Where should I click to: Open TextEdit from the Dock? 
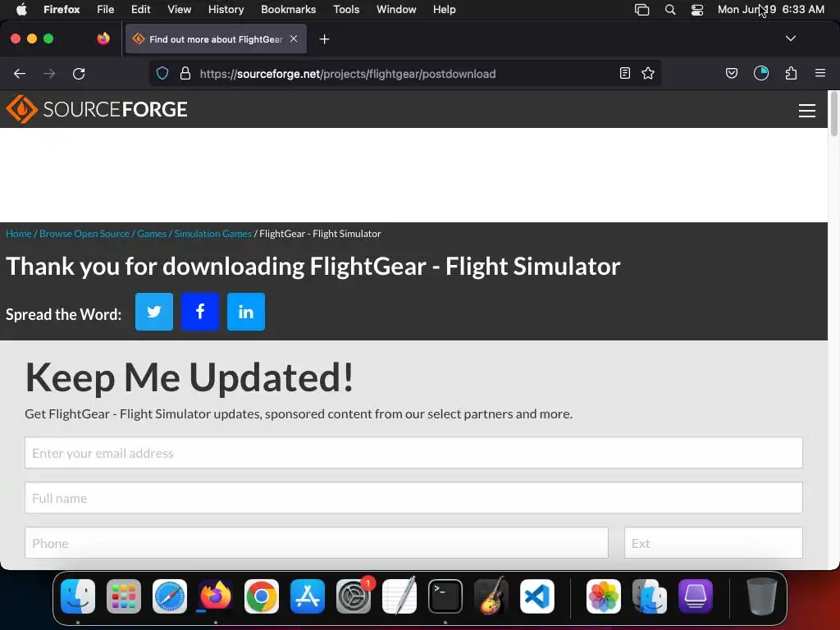click(x=399, y=596)
